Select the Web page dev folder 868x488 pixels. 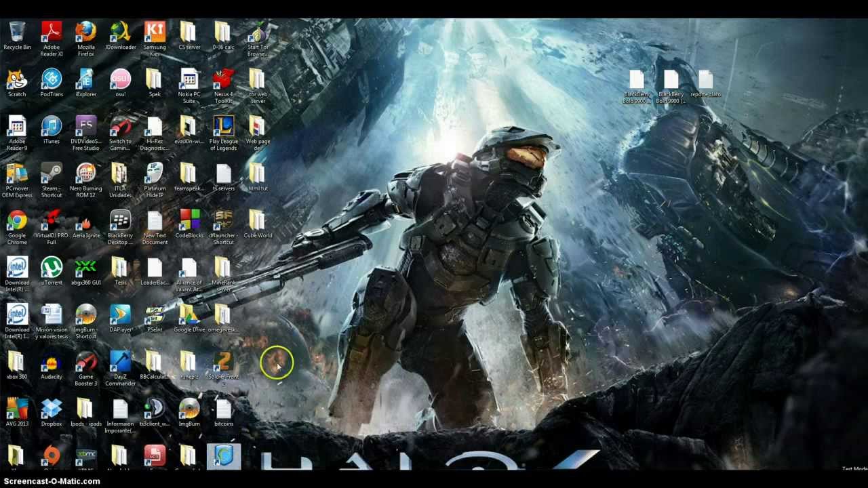(258, 133)
